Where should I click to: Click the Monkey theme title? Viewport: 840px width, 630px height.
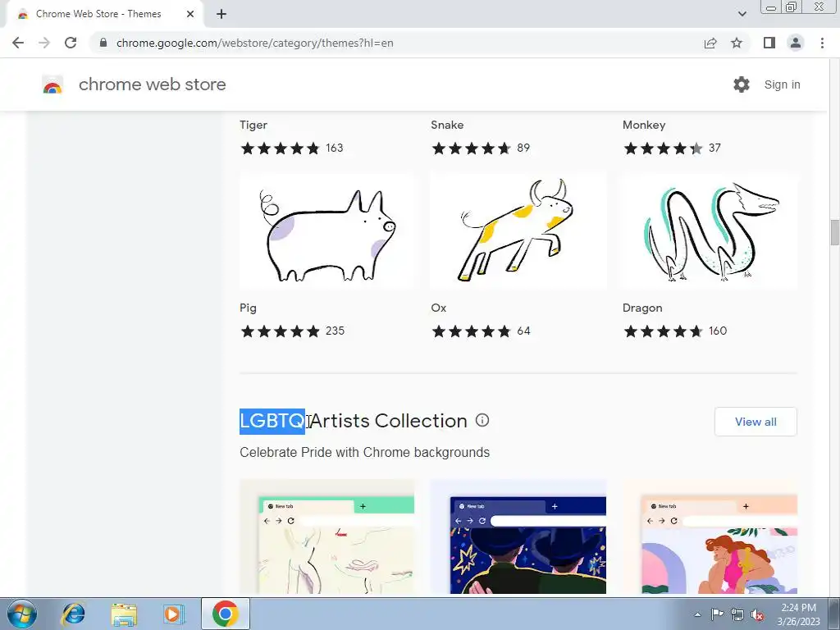pos(644,126)
